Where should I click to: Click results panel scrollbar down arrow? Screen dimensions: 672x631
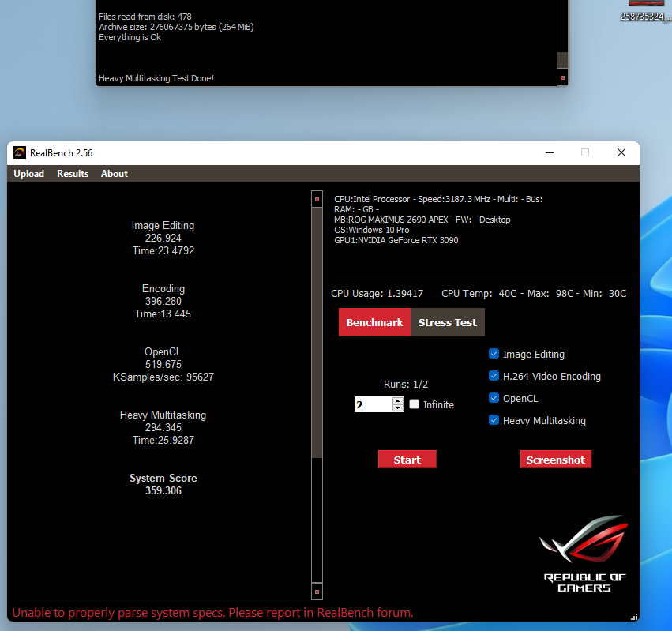click(x=317, y=592)
